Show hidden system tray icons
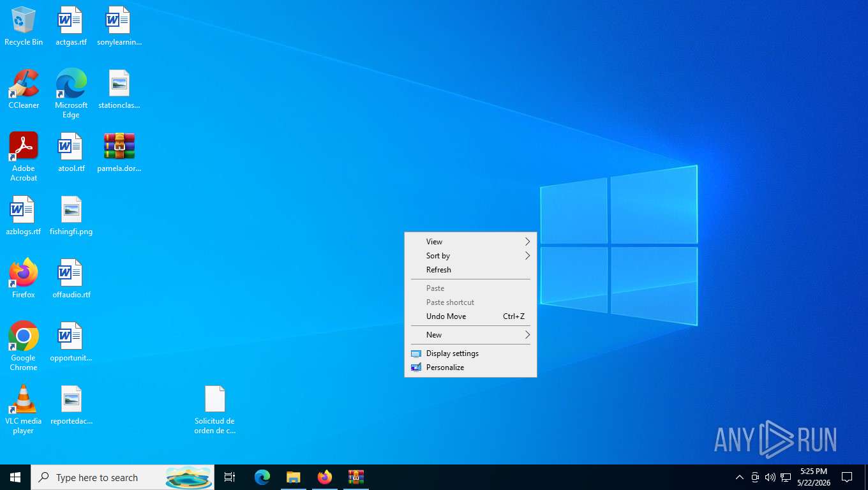This screenshot has height=490, width=868. click(x=740, y=477)
